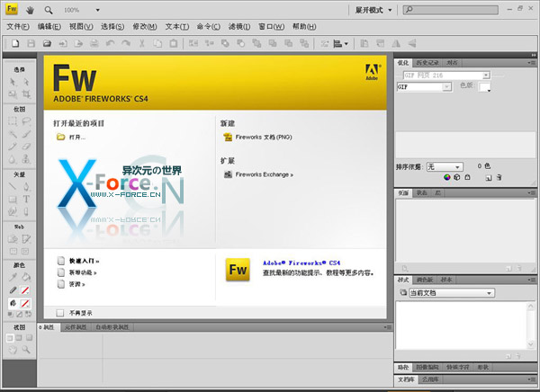
Task: Open the 新增功能 link
Action: (77, 272)
